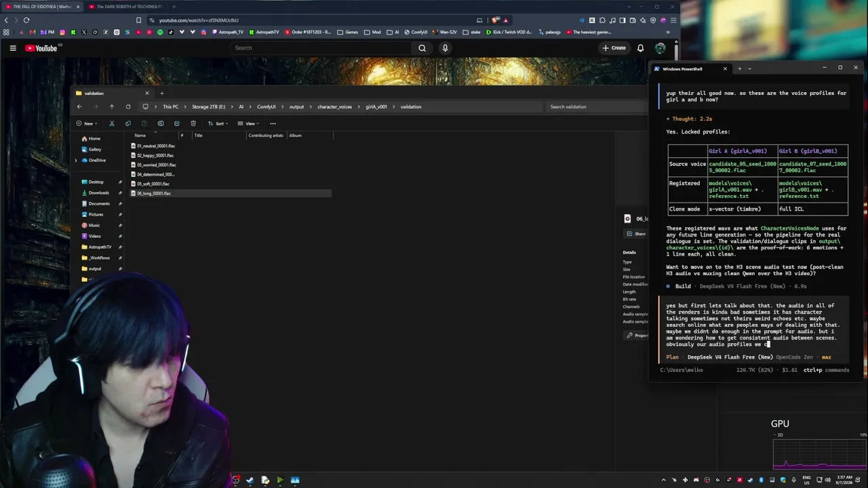The height and width of the screenshot is (488, 868).
Task: Select the validation tab in File Explorer
Action: tap(112, 93)
